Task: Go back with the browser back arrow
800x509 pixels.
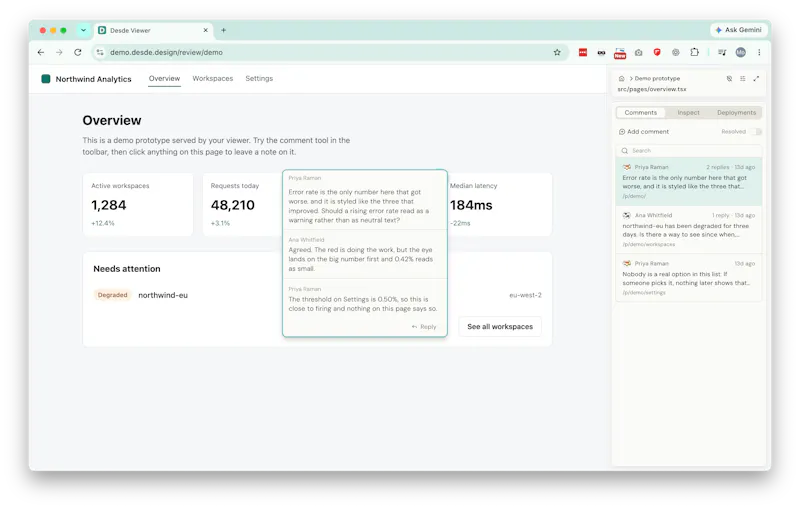Action: [x=41, y=52]
